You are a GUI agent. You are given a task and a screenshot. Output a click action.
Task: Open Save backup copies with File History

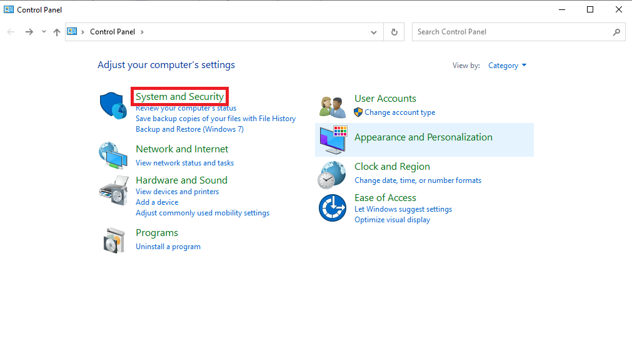(216, 119)
